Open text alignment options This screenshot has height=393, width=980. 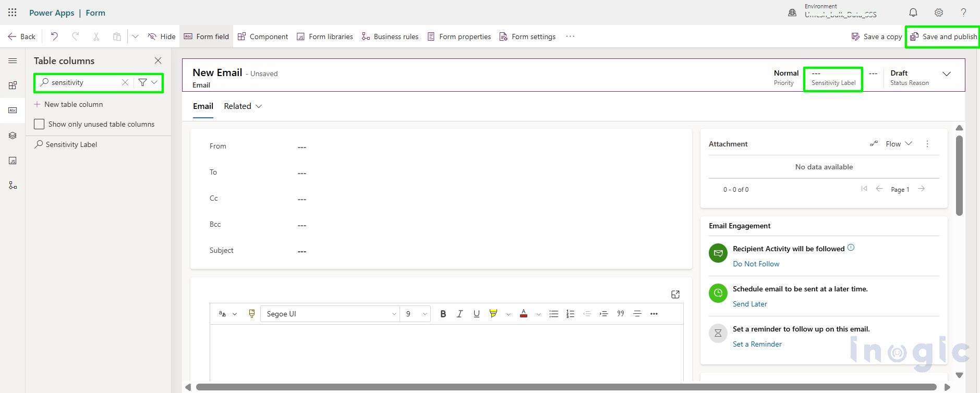pyautogui.click(x=637, y=314)
